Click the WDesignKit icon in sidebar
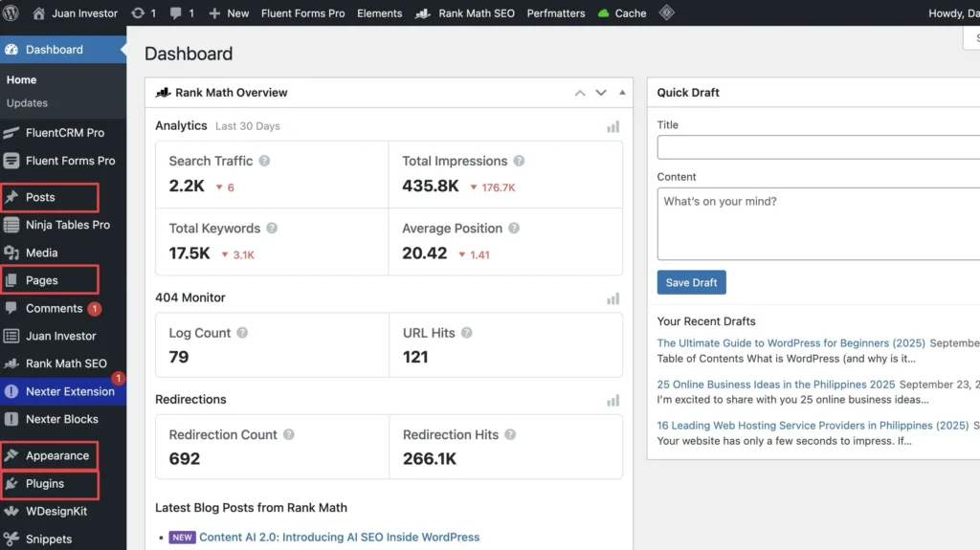Screen dimensions: 980x550 [x=11, y=511]
